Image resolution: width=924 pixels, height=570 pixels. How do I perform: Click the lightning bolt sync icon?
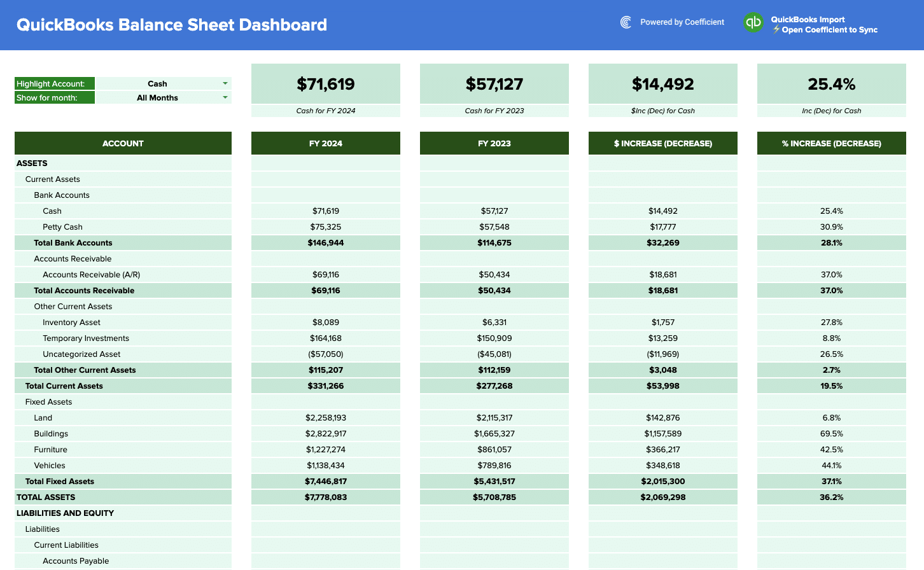[x=776, y=30]
